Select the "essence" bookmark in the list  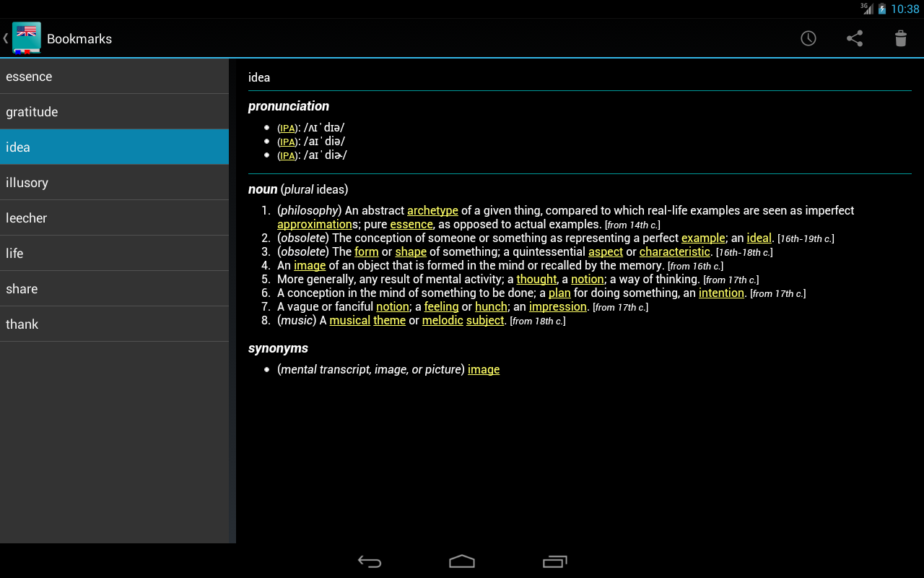114,77
